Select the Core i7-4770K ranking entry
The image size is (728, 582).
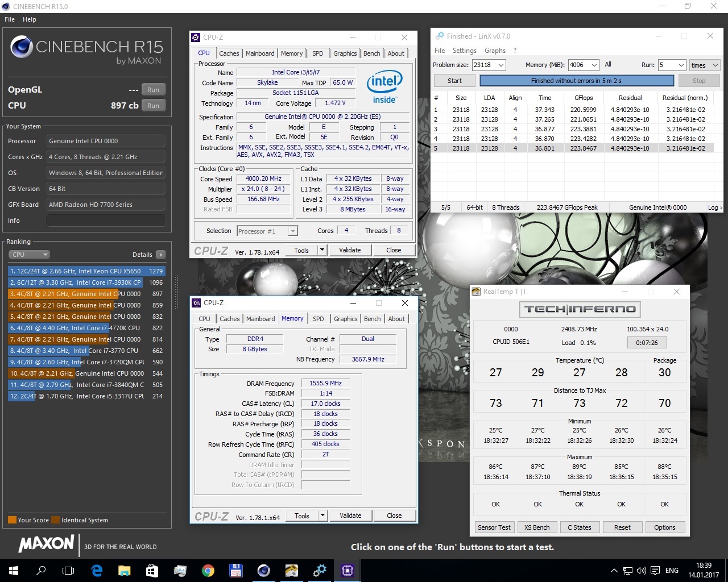[86, 328]
